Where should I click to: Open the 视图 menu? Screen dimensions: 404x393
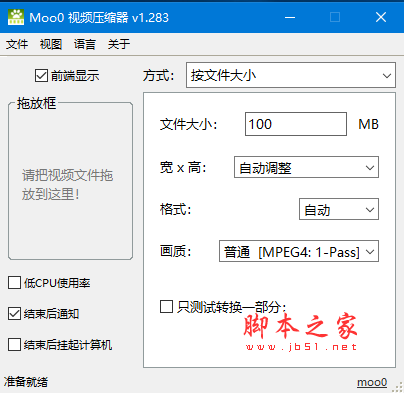51,44
